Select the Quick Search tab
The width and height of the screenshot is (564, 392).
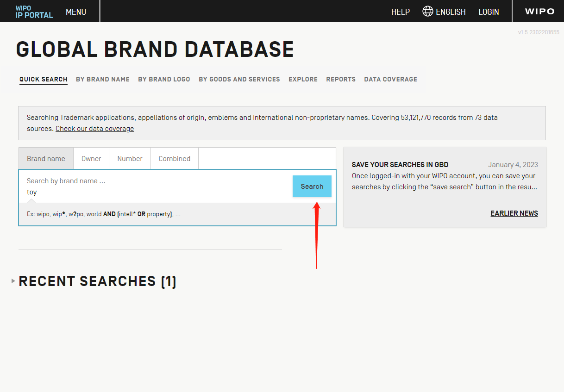pos(44,79)
